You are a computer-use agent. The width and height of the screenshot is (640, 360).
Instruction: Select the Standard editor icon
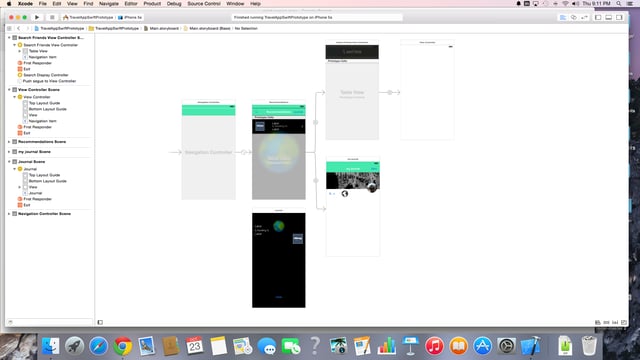(563, 18)
